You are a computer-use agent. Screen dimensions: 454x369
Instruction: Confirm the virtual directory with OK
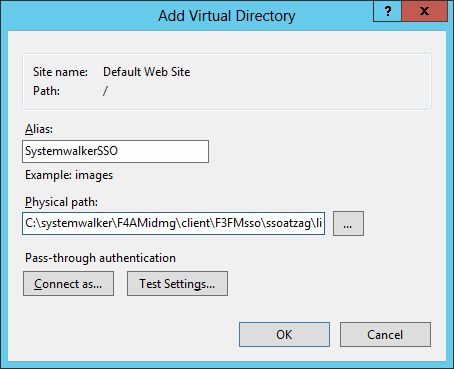click(284, 334)
